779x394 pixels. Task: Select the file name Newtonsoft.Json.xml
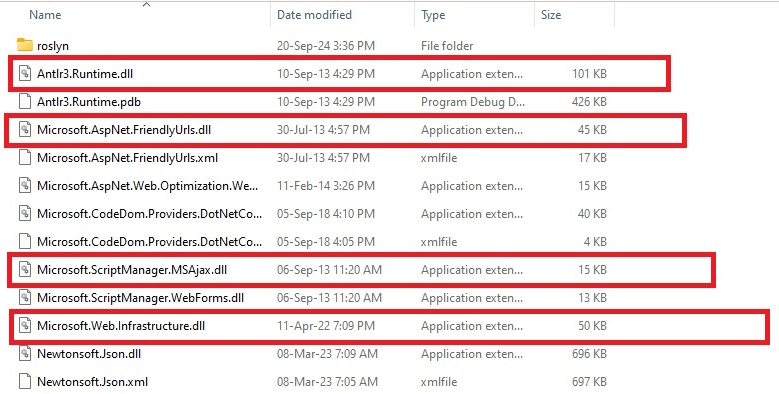pos(92,382)
